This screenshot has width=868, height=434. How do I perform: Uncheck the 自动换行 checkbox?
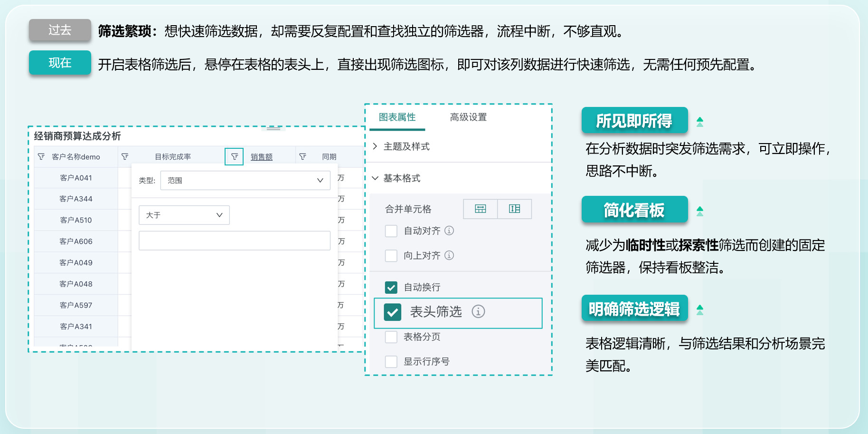tap(391, 287)
